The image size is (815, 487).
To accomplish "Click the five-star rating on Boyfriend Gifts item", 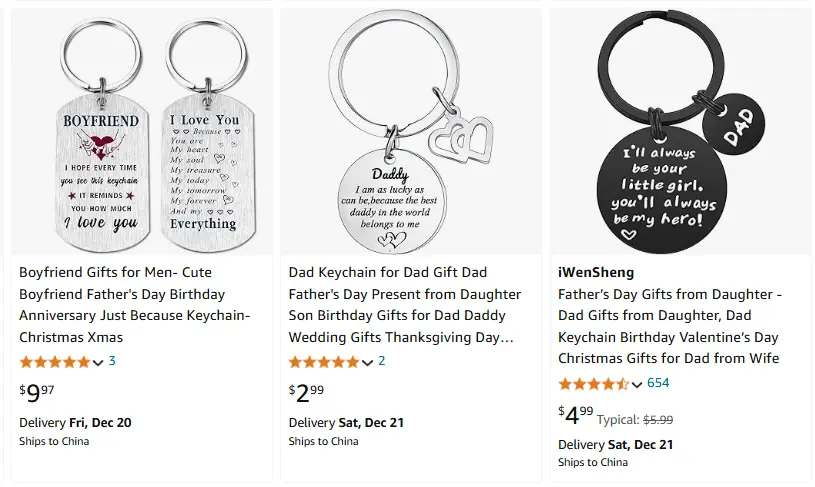I will pyautogui.click(x=55, y=362).
